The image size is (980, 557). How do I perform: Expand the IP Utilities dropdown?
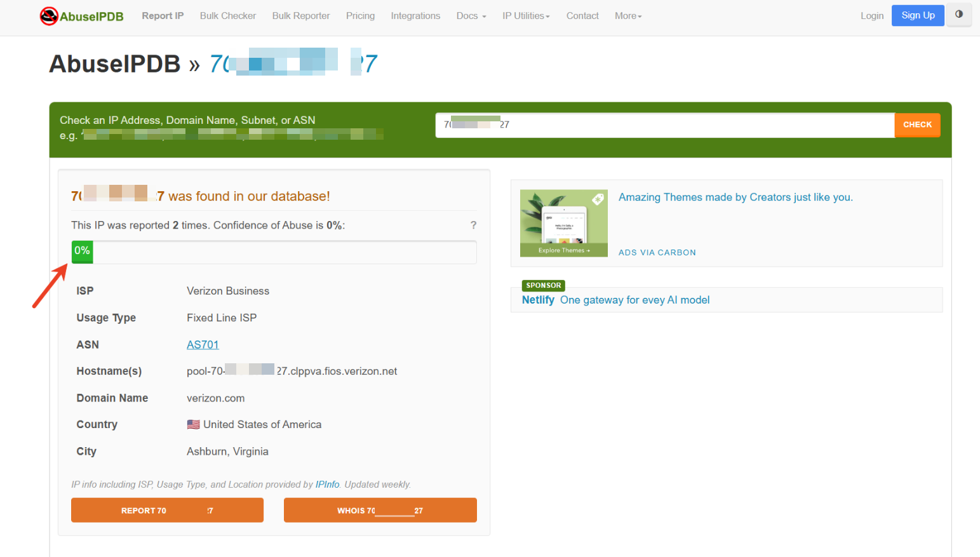pos(526,16)
